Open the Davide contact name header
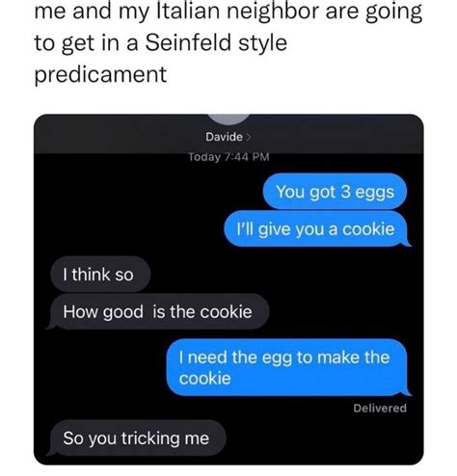This screenshot has width=457, height=476. [x=225, y=137]
